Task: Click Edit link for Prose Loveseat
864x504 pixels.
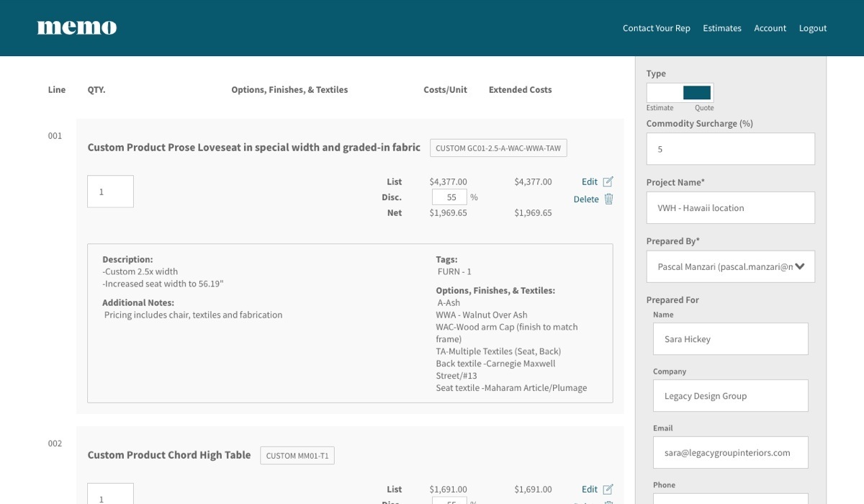Action: [x=589, y=181]
